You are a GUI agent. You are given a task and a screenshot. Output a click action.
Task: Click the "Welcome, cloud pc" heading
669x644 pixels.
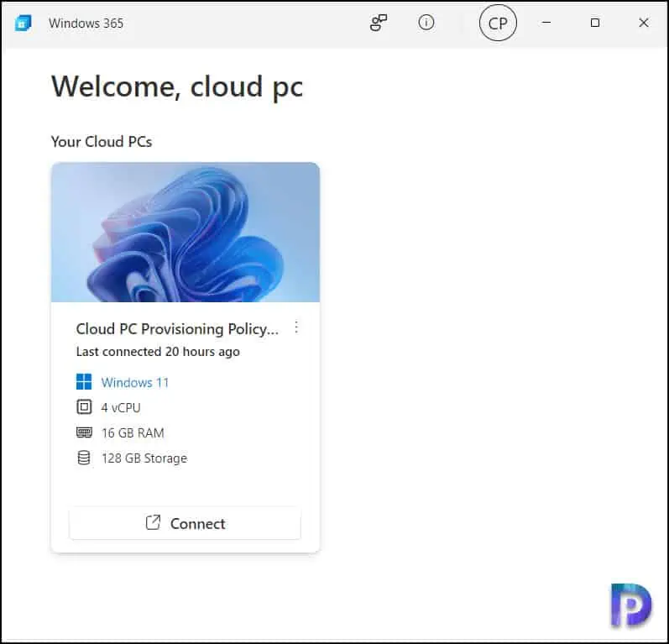click(x=177, y=87)
